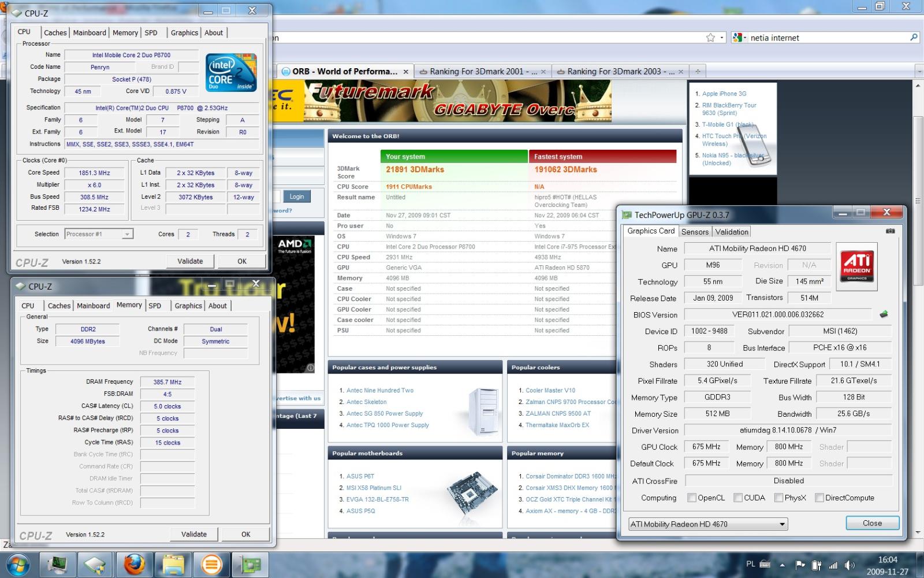The image size is (924, 578).
Task: Open the Antec Nine Hundred Two link
Action: 380,390
